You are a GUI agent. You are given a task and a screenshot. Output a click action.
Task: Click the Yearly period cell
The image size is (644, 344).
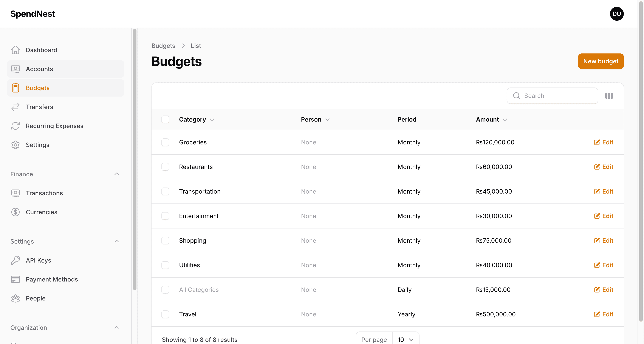click(406, 314)
